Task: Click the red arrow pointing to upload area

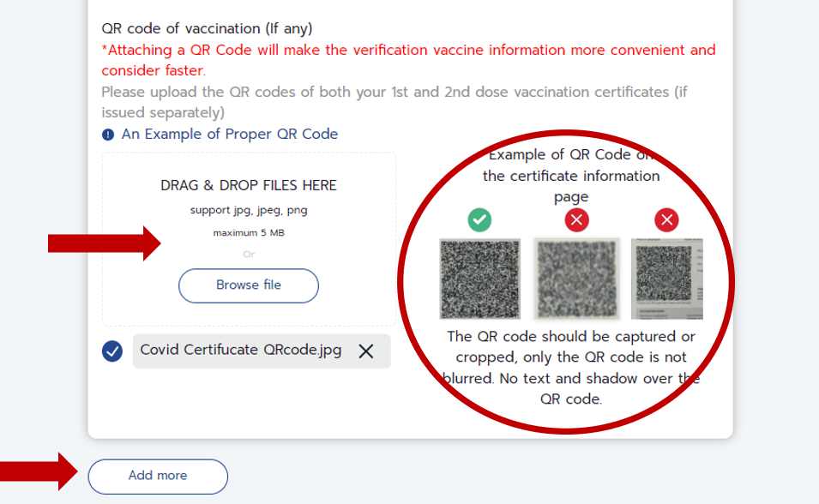Action: point(105,243)
